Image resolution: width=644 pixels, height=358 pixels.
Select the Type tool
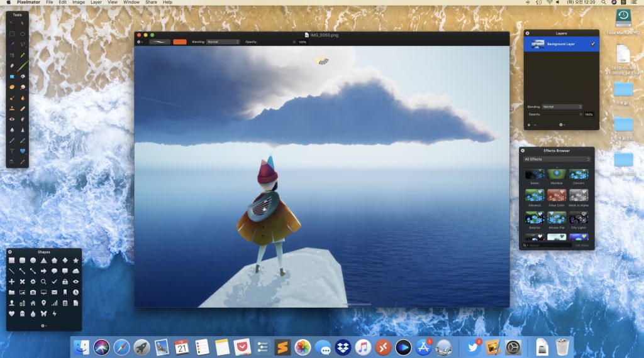point(12,151)
